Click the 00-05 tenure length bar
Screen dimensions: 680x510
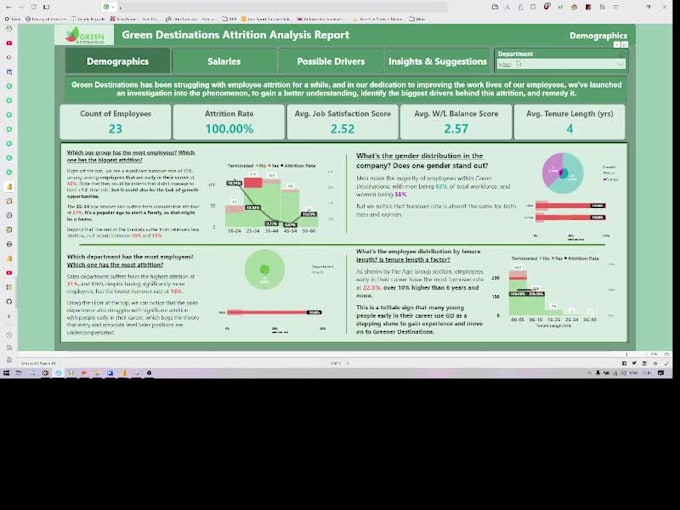tap(518, 293)
